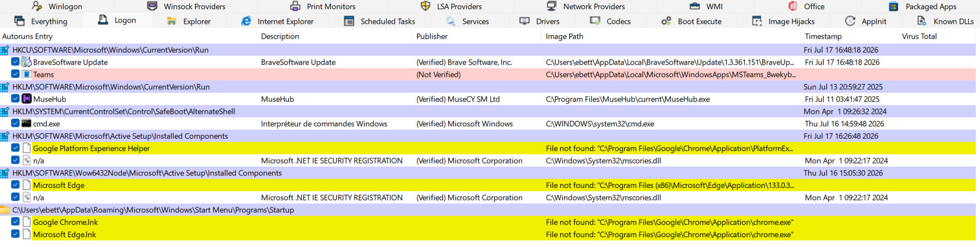Uncheck the n/a entry under Wow6432Node
This screenshot has width=980, height=247.
pyautogui.click(x=16, y=197)
